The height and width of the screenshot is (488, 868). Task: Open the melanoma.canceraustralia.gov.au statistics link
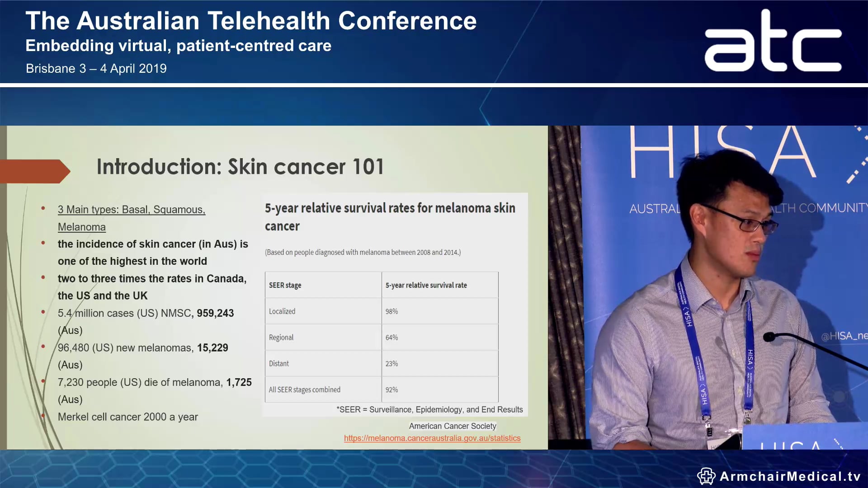tap(432, 438)
